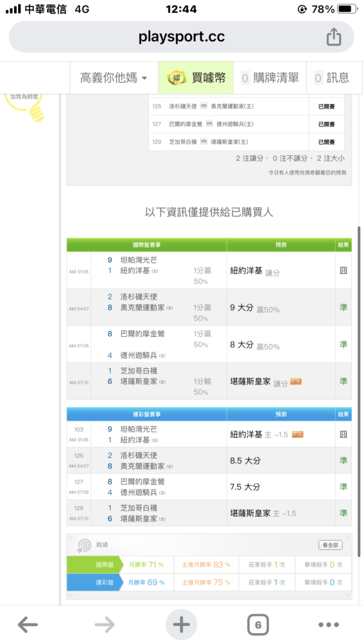363x644 pixels.
Task: Open the tab switcher showing 6
Action: click(258, 625)
